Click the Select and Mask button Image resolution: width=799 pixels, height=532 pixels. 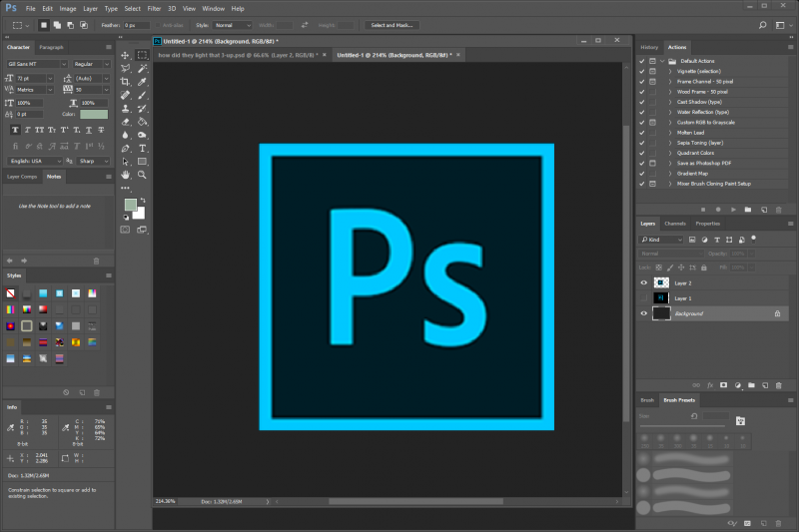coord(392,24)
